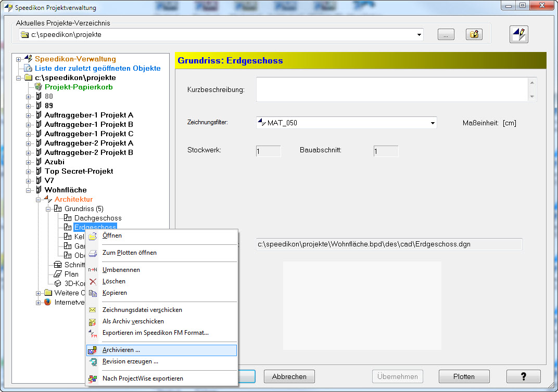The height and width of the screenshot is (392, 558).
Task: Click the Stockwerk number field
Action: (268, 151)
